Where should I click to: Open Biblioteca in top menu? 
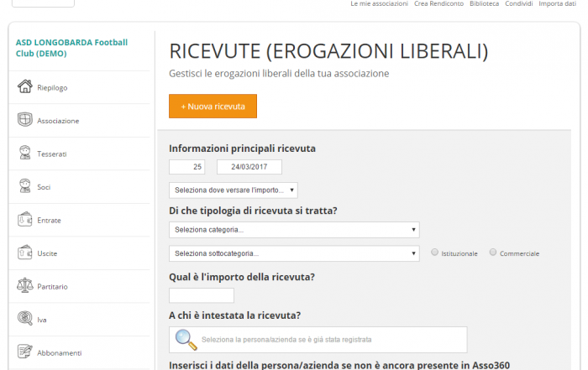click(484, 3)
